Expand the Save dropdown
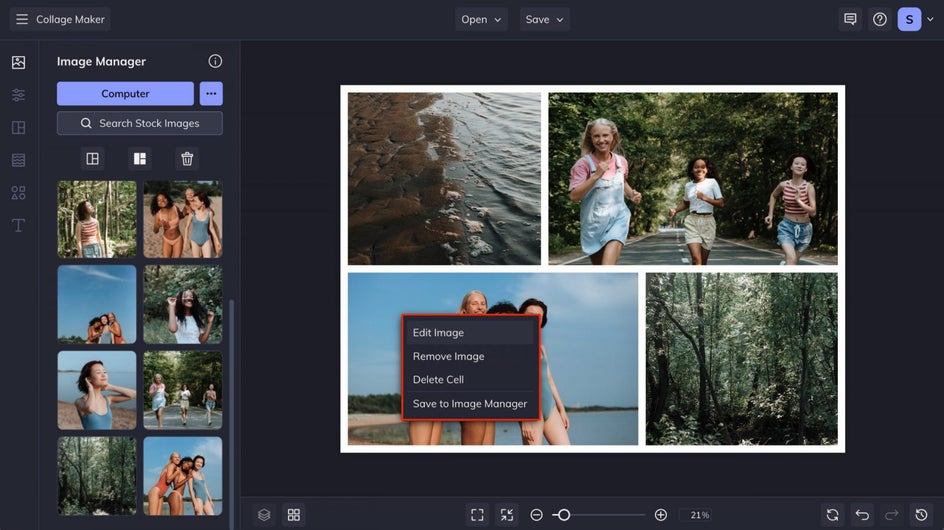944x530 pixels. [x=545, y=19]
